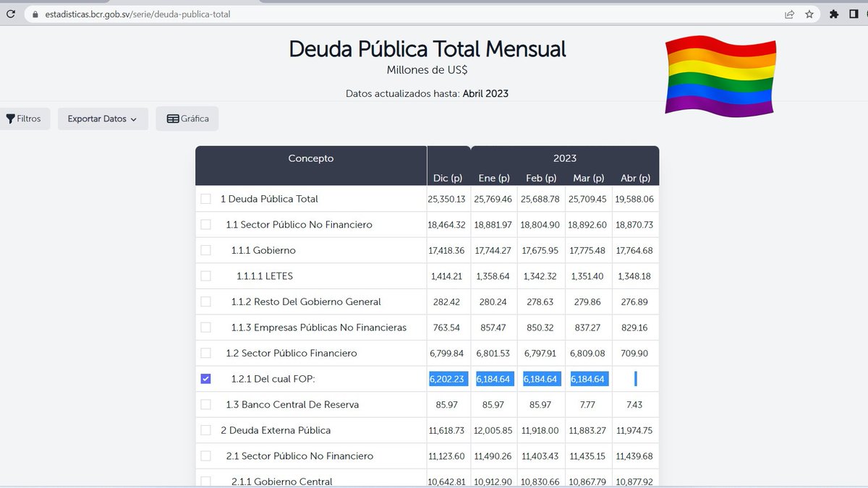The height and width of the screenshot is (488, 868).
Task: Check the 1.1 Sector Público No Financiero box
Action: click(206, 225)
